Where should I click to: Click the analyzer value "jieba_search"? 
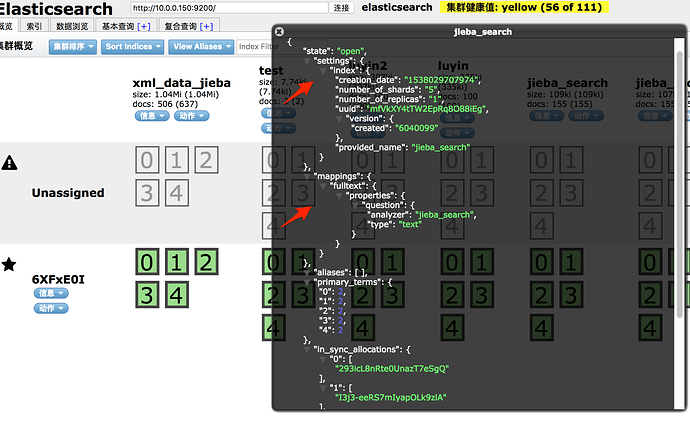(444, 215)
